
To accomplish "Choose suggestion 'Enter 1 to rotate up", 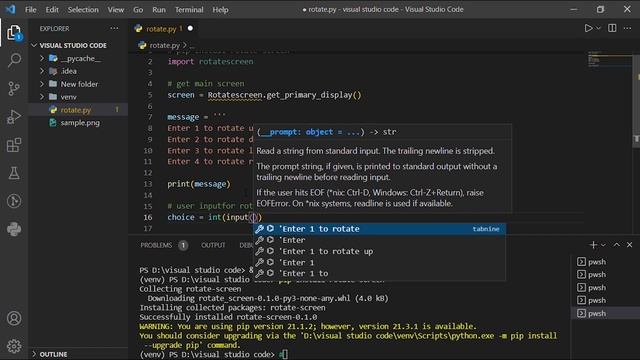I will (379, 251).
